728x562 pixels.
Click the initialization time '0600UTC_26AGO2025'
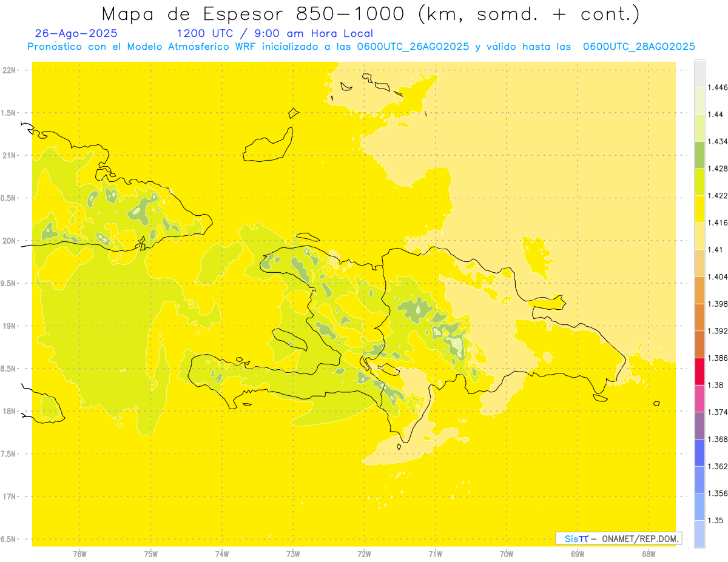(x=413, y=47)
